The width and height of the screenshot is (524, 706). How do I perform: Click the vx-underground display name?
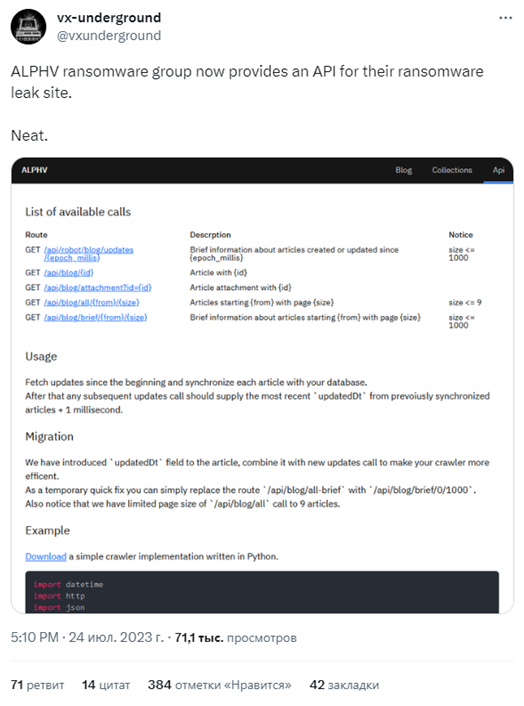108,18
